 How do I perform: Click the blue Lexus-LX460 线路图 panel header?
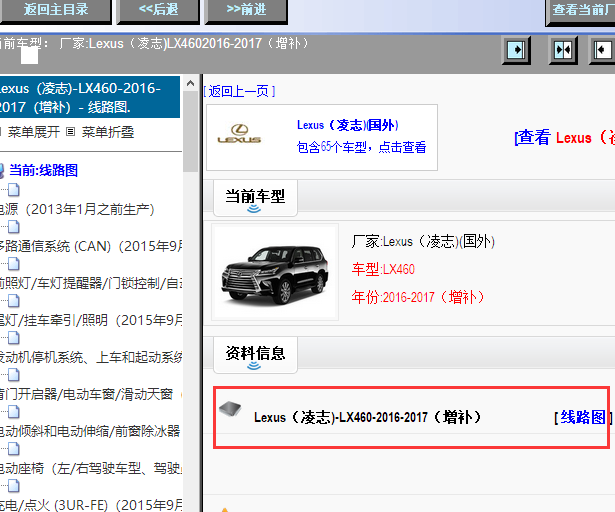point(90,97)
